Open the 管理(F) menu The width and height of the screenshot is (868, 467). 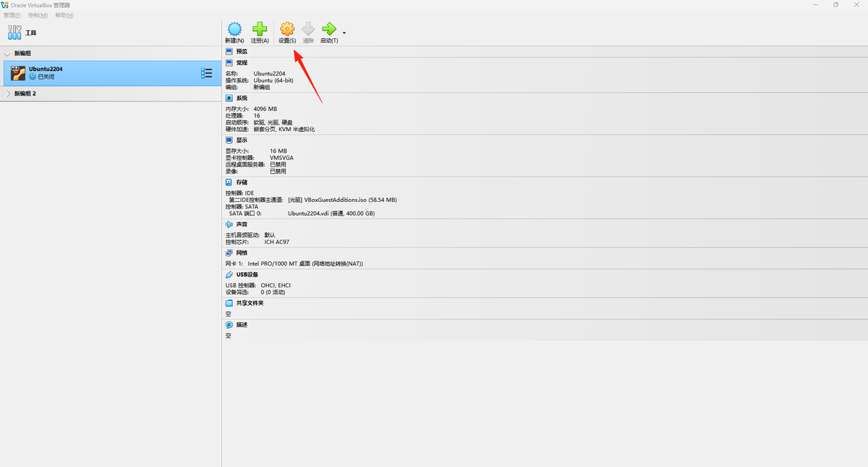[x=12, y=15]
